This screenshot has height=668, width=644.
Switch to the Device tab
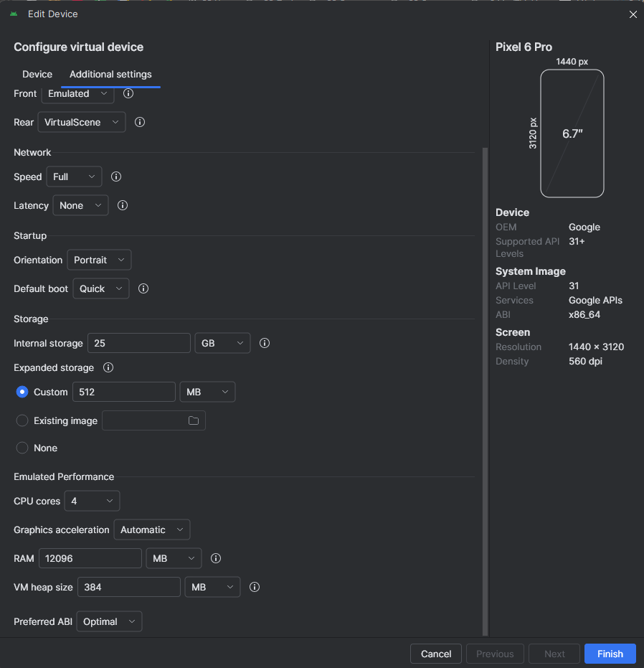tap(37, 74)
